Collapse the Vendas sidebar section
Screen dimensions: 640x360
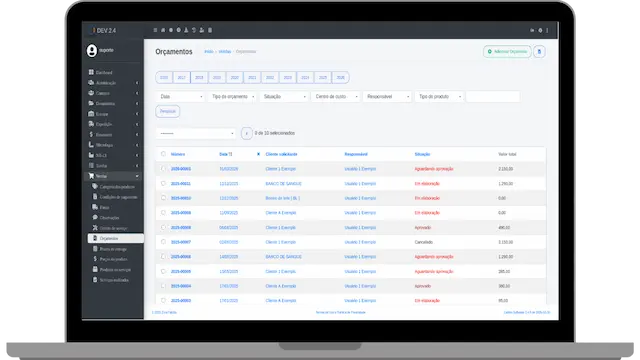pyautogui.click(x=113, y=176)
